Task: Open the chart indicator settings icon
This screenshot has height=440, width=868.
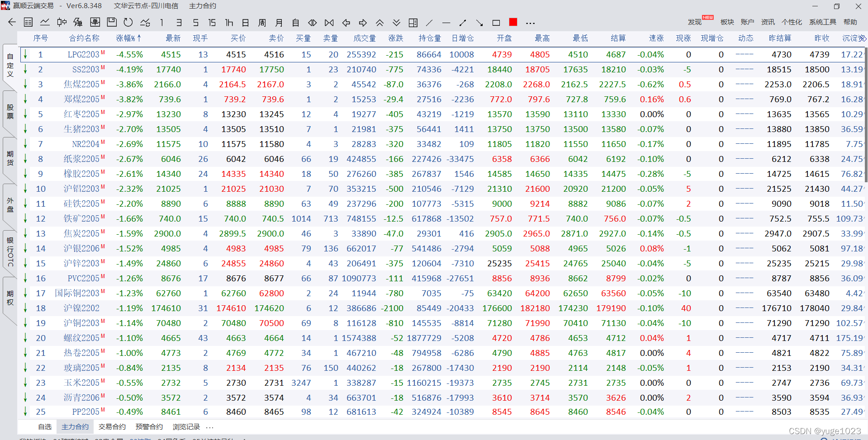Action: 145,22
